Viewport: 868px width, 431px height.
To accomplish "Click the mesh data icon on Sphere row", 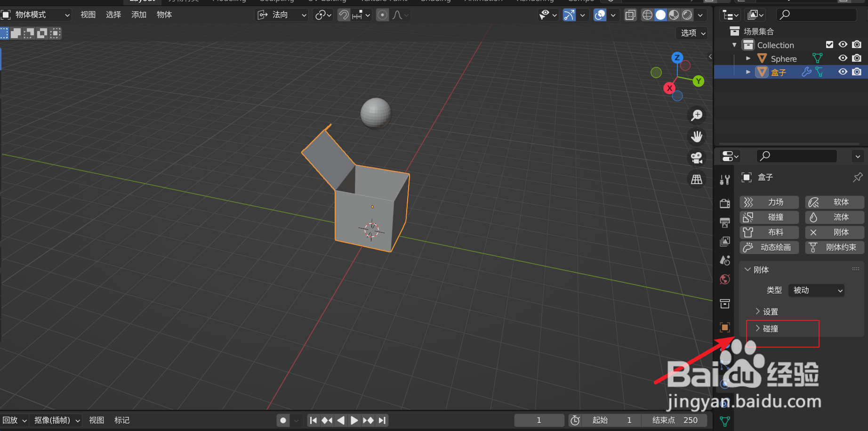I will 818,58.
